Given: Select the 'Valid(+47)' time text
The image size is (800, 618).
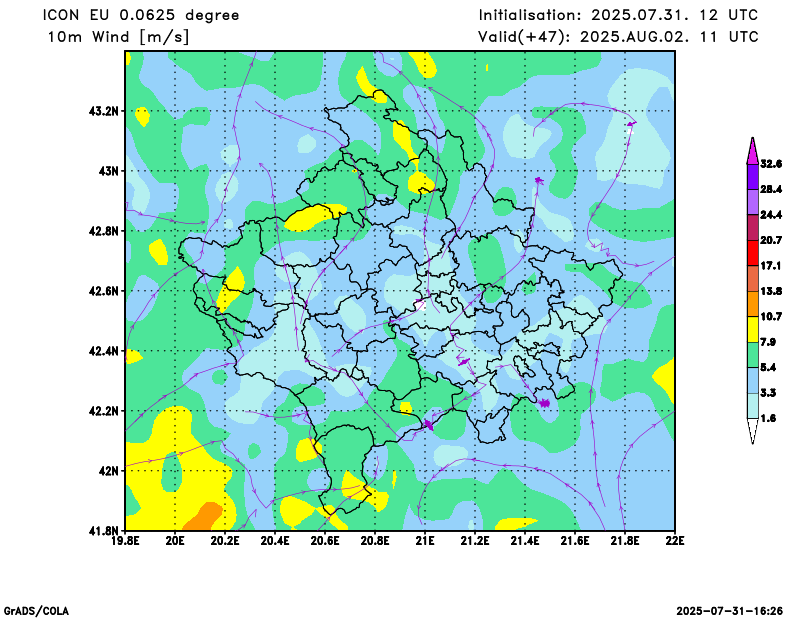Looking at the screenshot, I should [618, 37].
